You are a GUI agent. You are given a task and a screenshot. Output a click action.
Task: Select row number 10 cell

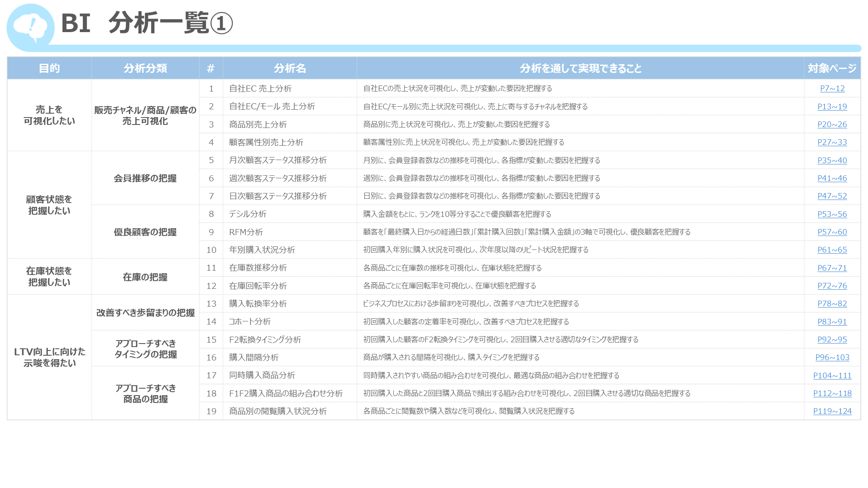point(211,250)
